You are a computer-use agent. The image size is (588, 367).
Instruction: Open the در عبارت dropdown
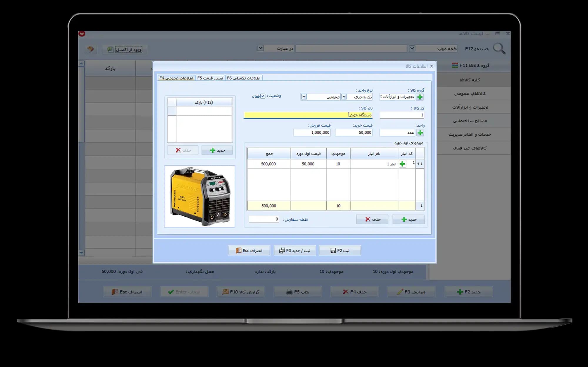click(260, 48)
